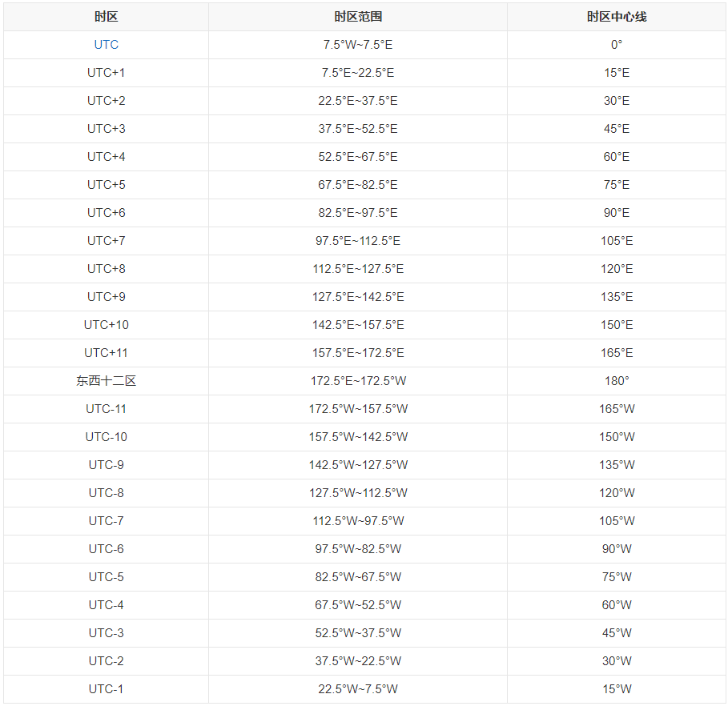Select the UTC-1 cell
Viewport: 728px width, 706px height.
[107, 689]
